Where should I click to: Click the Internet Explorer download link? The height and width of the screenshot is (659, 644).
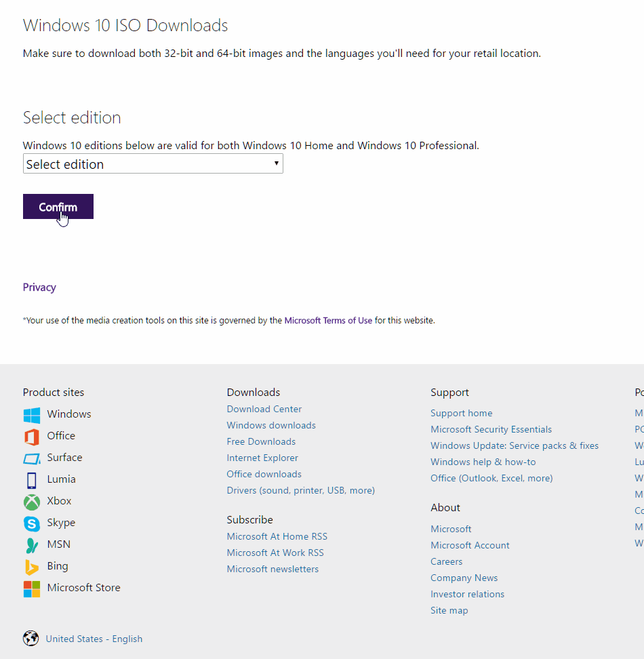point(262,458)
